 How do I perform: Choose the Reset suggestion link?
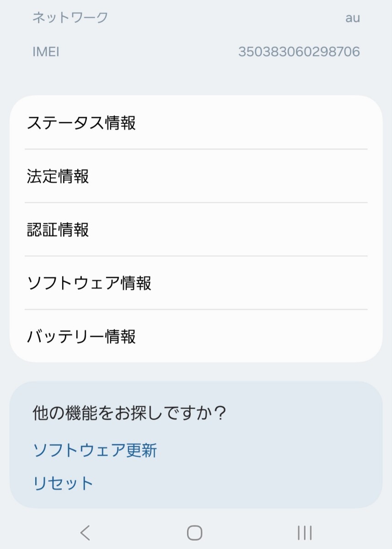[x=64, y=483]
